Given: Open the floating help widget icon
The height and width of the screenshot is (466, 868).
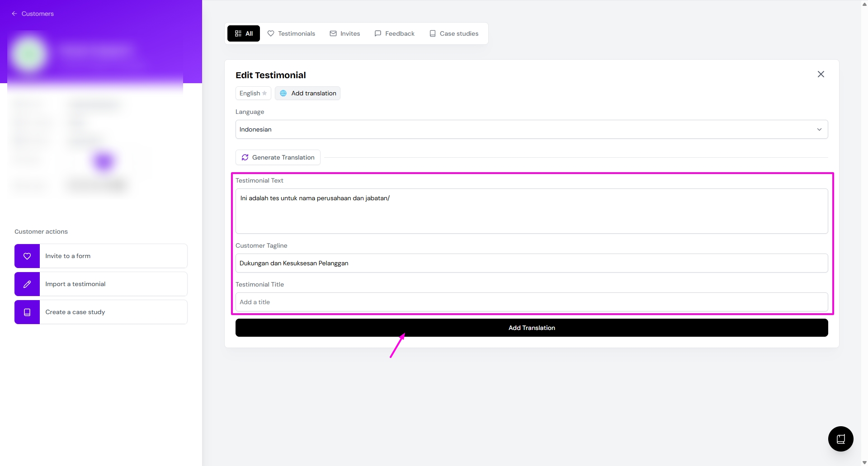Looking at the screenshot, I should click(840, 438).
